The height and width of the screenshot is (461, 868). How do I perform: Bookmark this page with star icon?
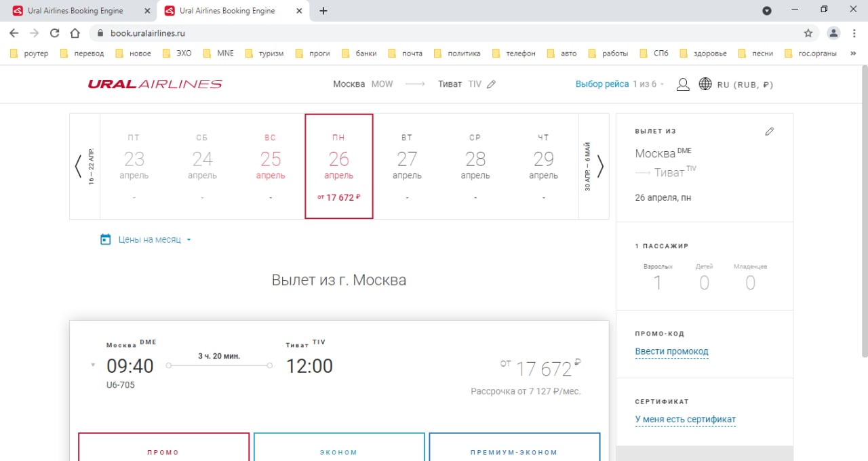tap(808, 33)
